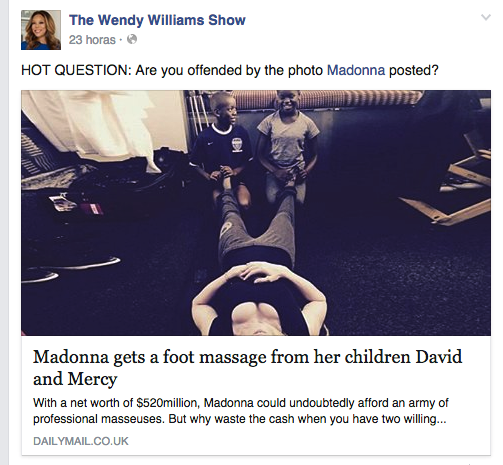The width and height of the screenshot is (503, 465).
Task: Click the girl in the gray t-shirt
Action: [288, 145]
